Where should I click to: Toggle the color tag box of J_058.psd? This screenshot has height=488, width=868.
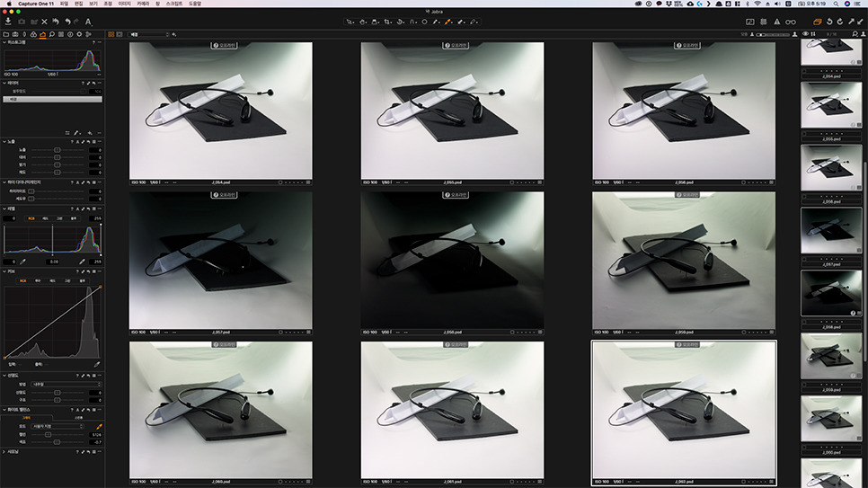(512, 333)
